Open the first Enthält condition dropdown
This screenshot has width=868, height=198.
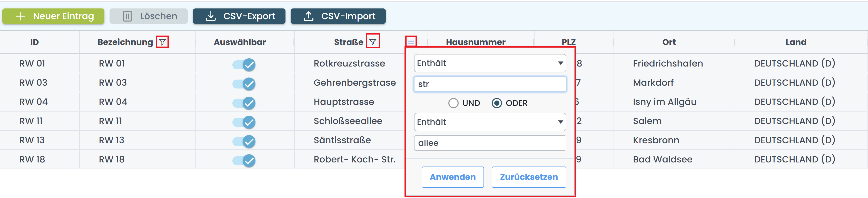pyautogui.click(x=490, y=63)
